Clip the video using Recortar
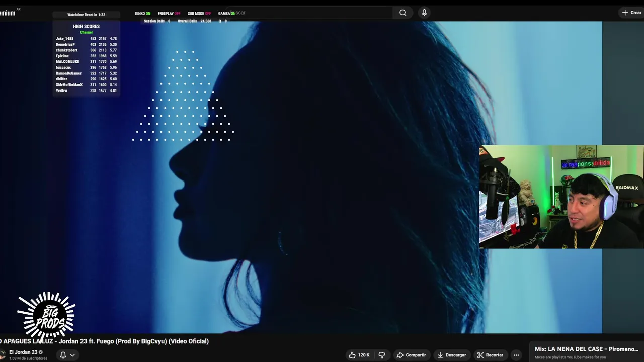 click(490, 355)
